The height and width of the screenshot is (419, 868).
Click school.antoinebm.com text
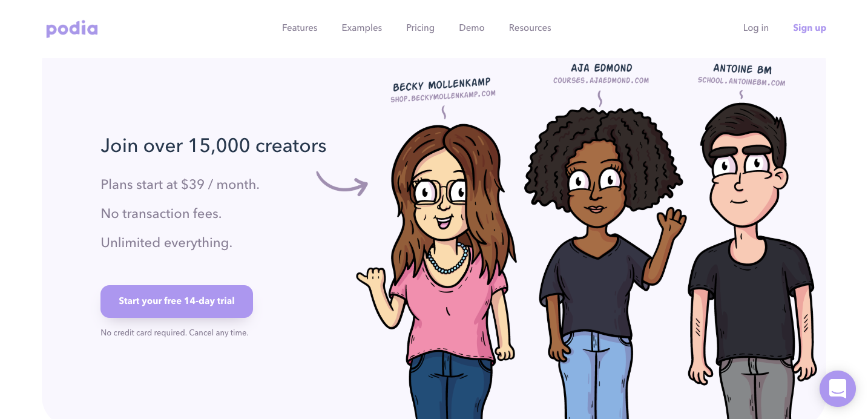click(741, 81)
